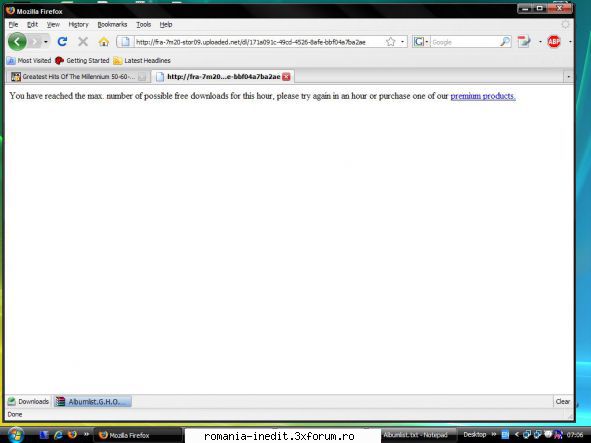Click the Firefox throbber activity indicator
The image size is (591, 443).
(565, 25)
